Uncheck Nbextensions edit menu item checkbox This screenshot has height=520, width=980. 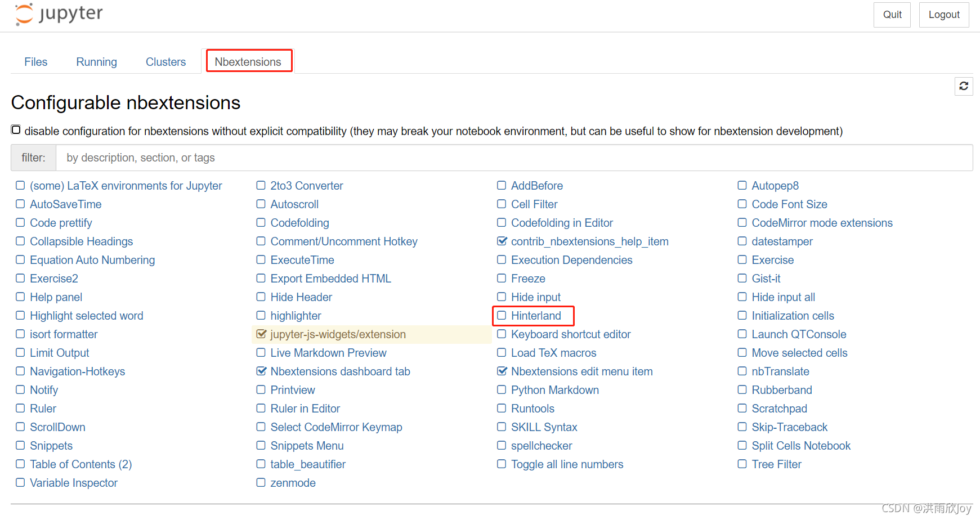[502, 371]
